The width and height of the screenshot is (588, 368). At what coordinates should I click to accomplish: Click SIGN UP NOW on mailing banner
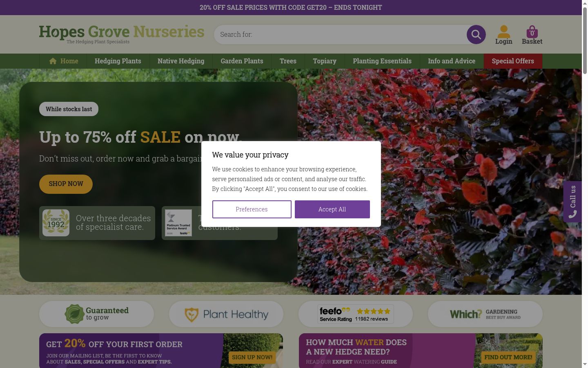pos(252,357)
